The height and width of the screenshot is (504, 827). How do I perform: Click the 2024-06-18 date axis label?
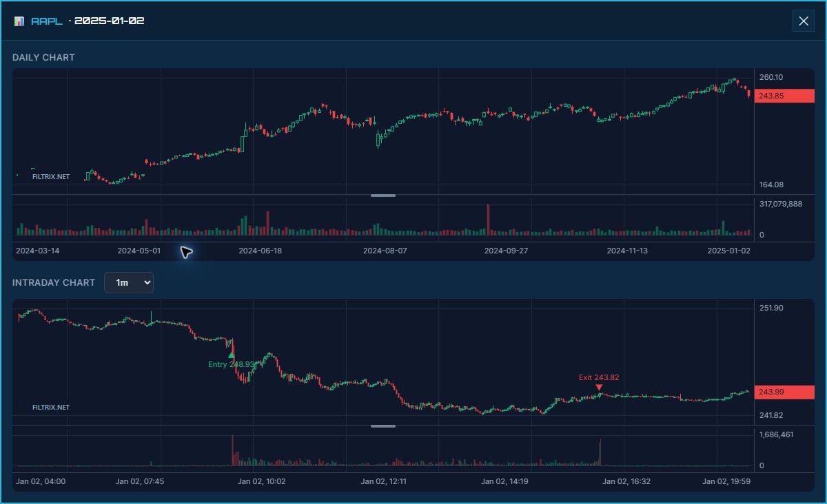tap(261, 251)
